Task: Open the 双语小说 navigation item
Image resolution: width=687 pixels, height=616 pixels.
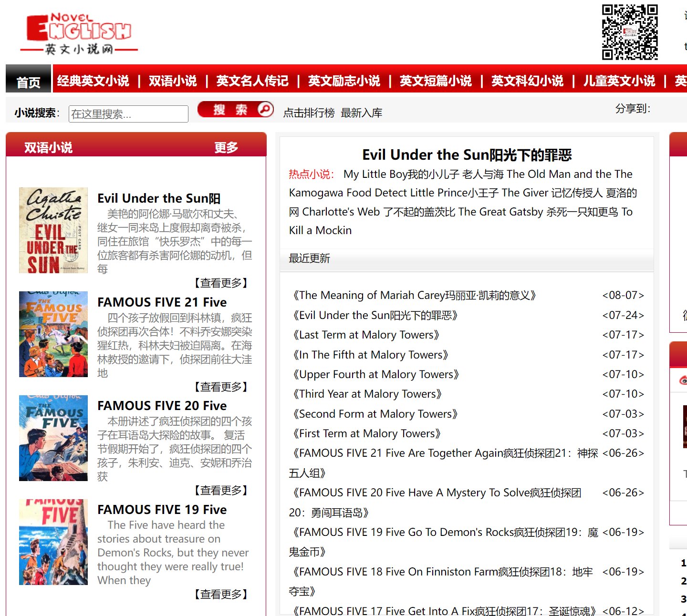Action: [x=173, y=81]
